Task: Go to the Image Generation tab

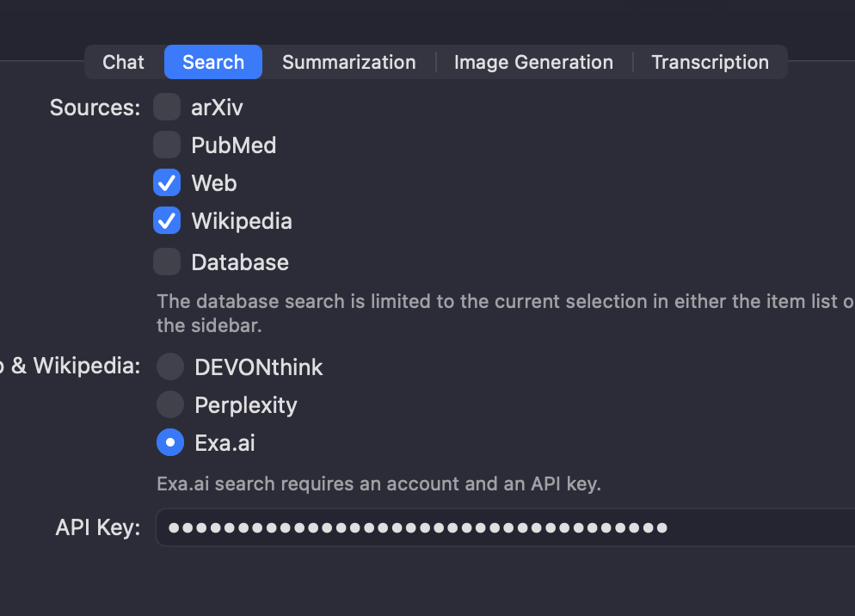Action: [533, 63]
